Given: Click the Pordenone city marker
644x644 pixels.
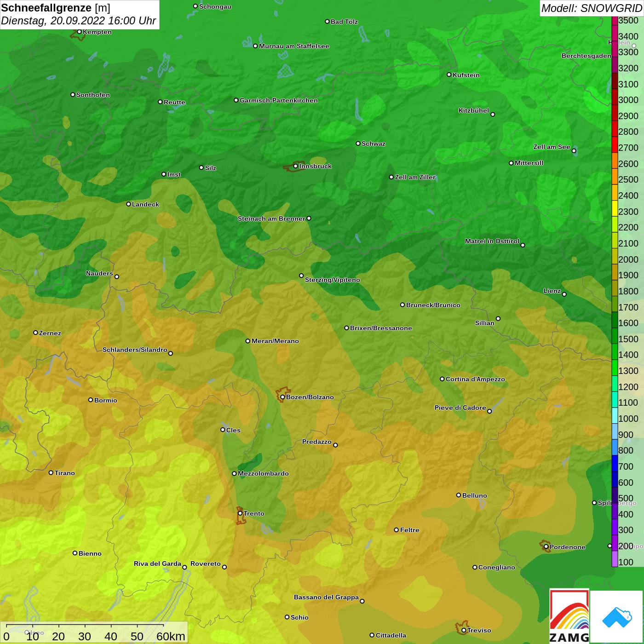Looking at the screenshot, I should [x=546, y=547].
